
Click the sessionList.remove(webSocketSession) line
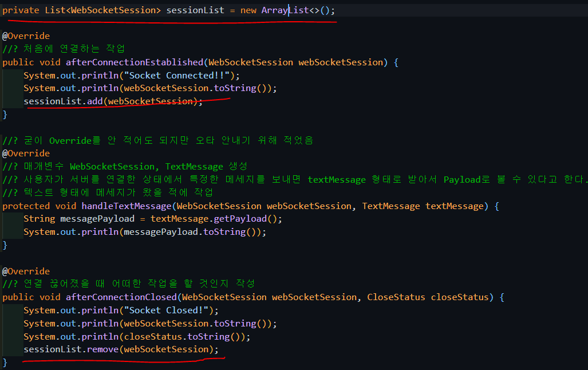coord(121,349)
